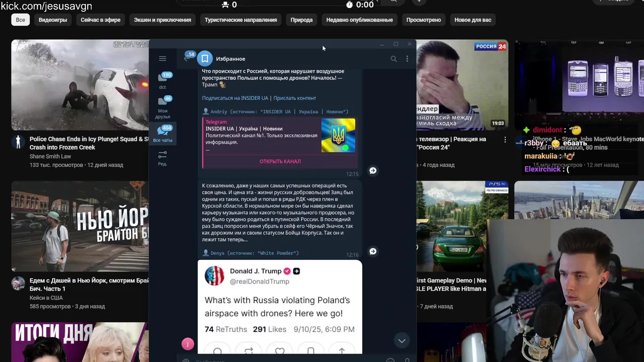Screen dimensions: 644x362
Task: Open Police Chase Ends in Icy Plunge title
Action: pyautogui.click(x=89, y=143)
